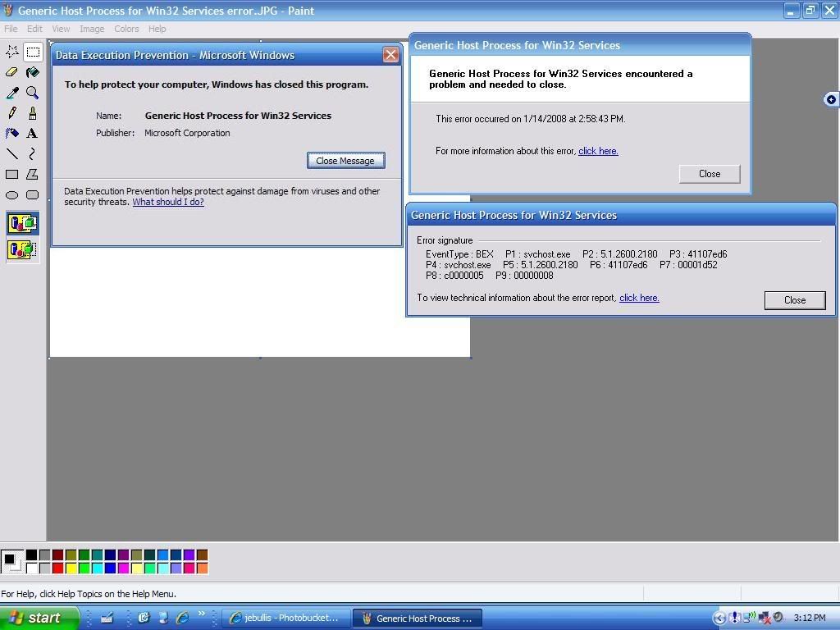Screen dimensions: 840x630
Task: Select the Pencil tool
Action: click(x=11, y=113)
